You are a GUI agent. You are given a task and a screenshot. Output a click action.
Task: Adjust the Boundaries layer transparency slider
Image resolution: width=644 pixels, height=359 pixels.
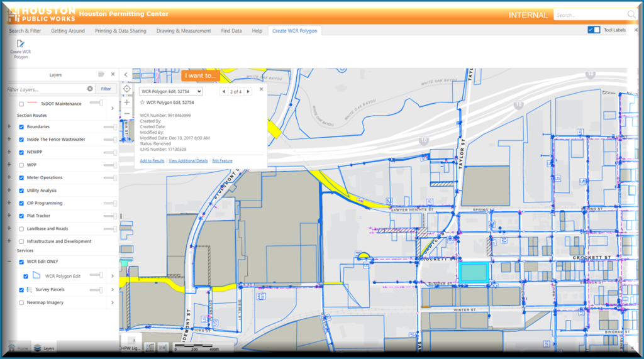coord(110,127)
